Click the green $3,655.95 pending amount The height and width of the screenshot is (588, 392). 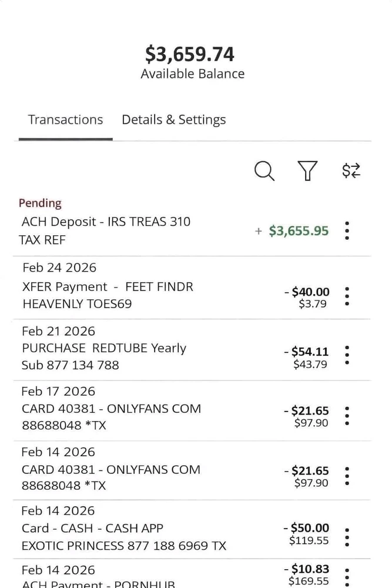299,231
